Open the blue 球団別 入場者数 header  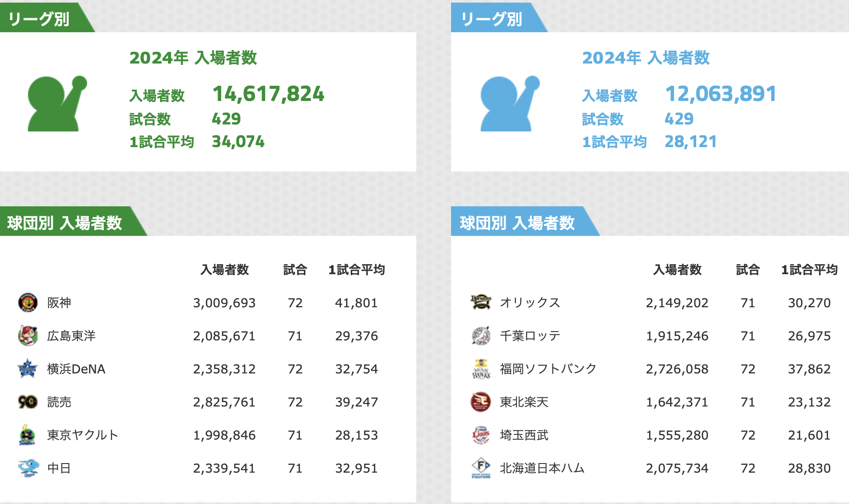click(x=517, y=222)
